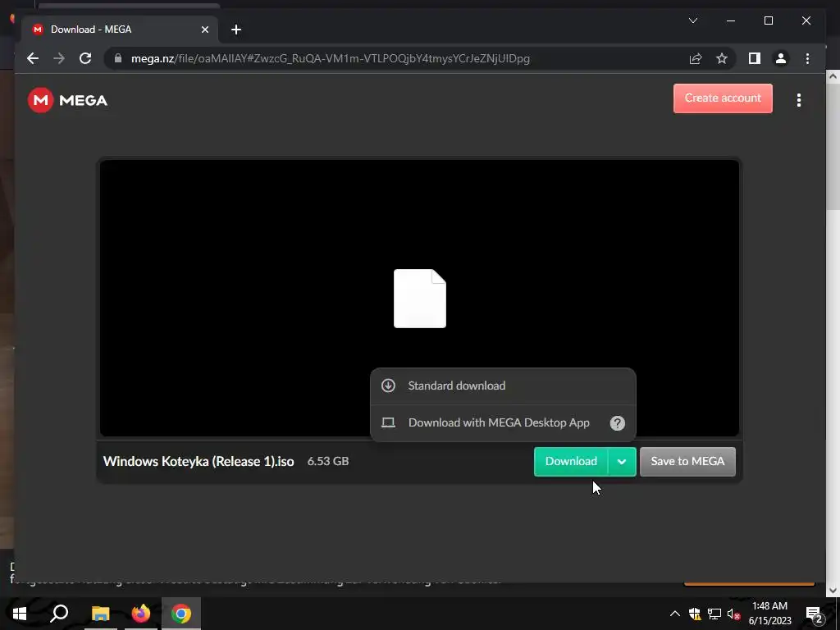
Task: Click the help question mark icon
Action: (x=617, y=423)
